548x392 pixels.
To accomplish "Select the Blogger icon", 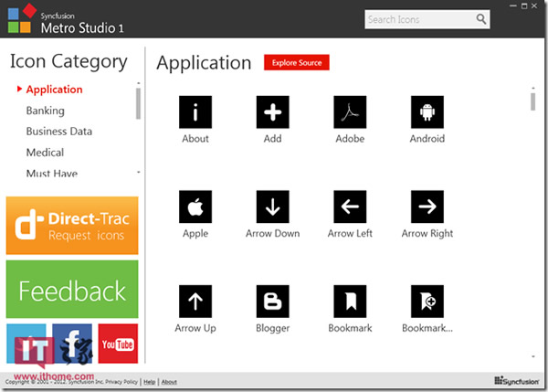I will click(272, 302).
